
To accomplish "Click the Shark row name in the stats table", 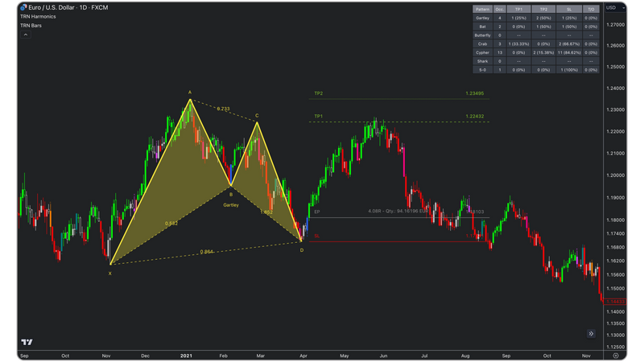I will [482, 61].
